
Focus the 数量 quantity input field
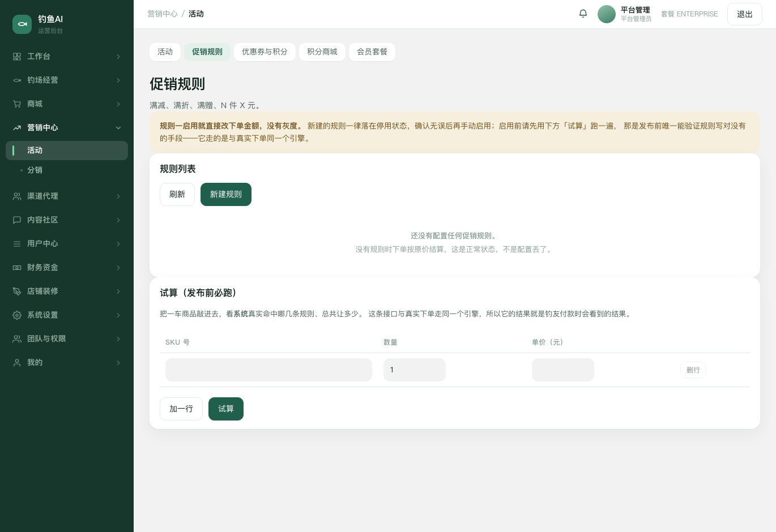(415, 370)
